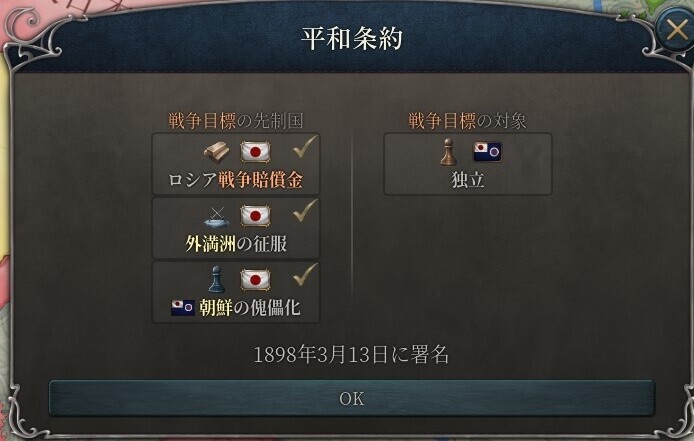
Task: Click the 戦争目標の先制国 column header
Action: 236,121
